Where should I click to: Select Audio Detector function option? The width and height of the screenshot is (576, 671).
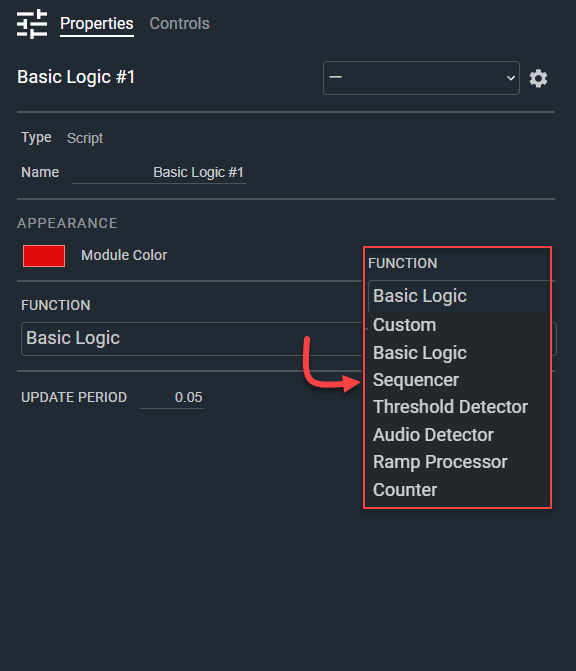click(x=433, y=435)
